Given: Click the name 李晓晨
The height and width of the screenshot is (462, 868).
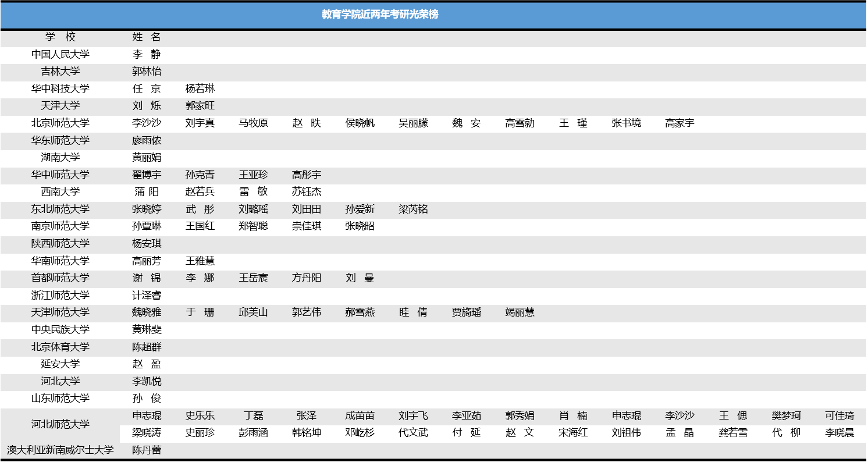Looking at the screenshot, I should pos(839,433).
